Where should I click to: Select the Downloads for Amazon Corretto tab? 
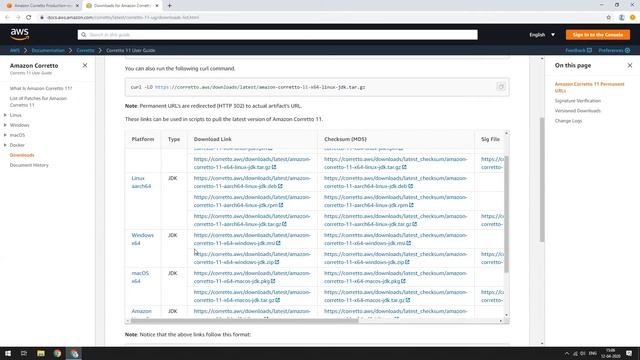tap(122, 6)
